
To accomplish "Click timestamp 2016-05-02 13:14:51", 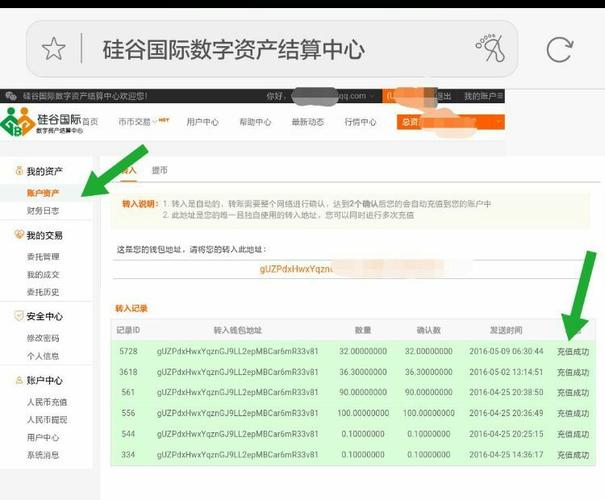I will 506,372.
